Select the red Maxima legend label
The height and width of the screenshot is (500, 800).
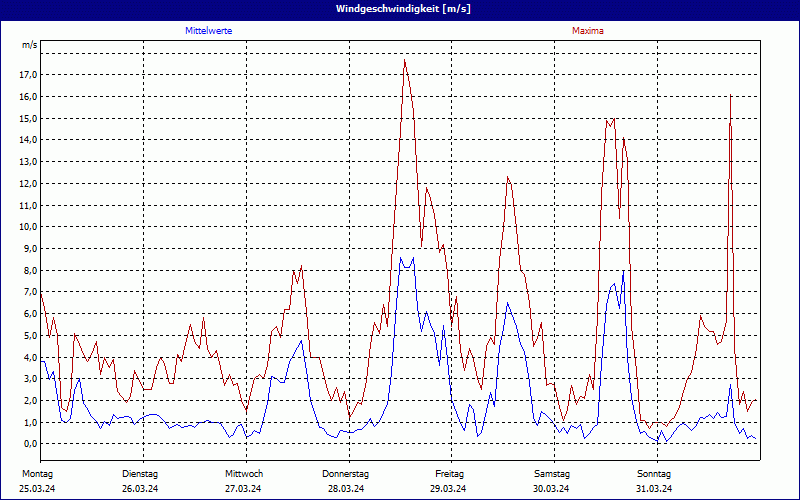[x=587, y=31]
